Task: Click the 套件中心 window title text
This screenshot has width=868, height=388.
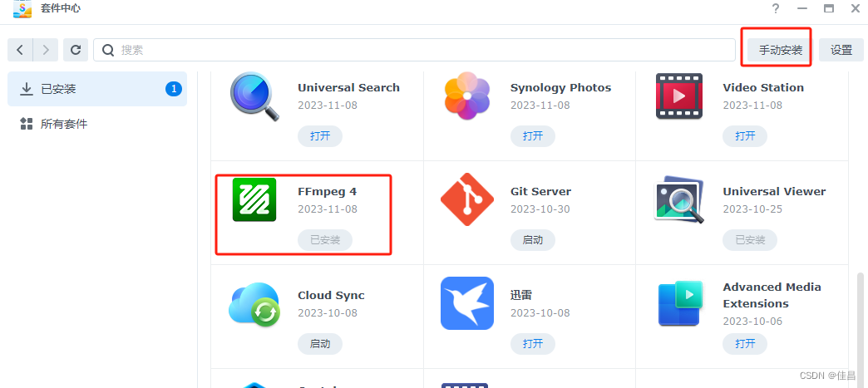Action: tap(61, 8)
